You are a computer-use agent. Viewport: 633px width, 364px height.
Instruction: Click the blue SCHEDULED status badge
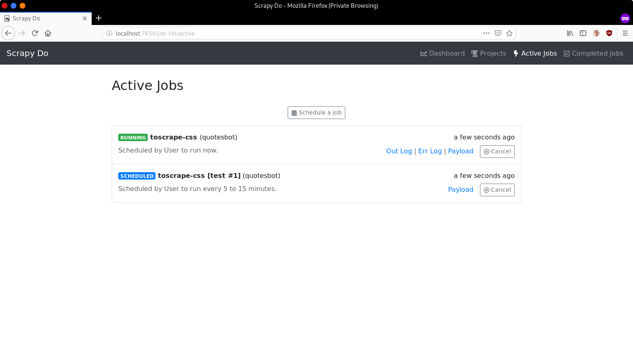pyautogui.click(x=137, y=176)
